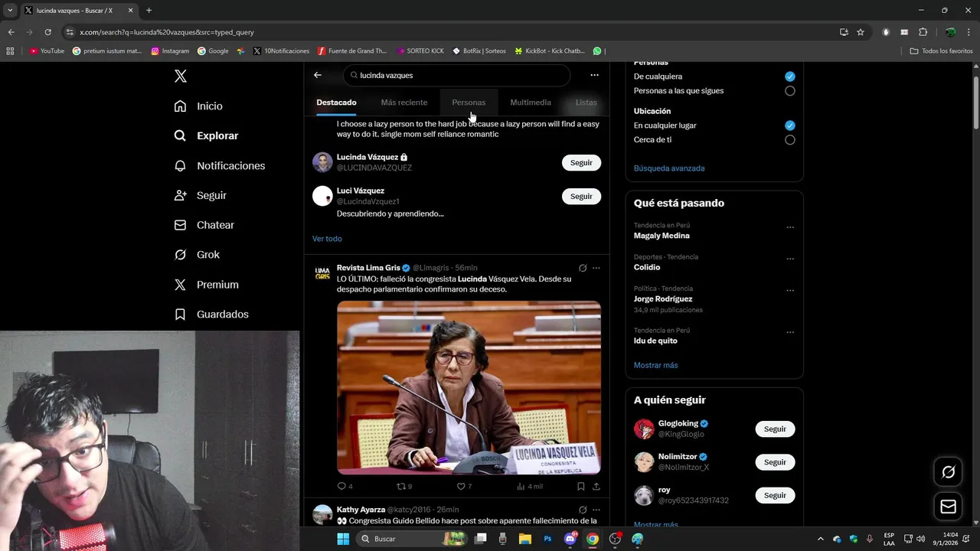Screen dimensions: 980x551
Task: Click Ver todo link
Action: click(x=327, y=239)
